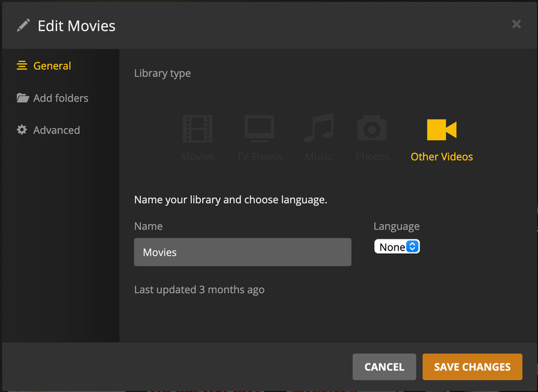This screenshot has width=538, height=392.
Task: Open the Language dropdown set to None
Action: coord(397,247)
